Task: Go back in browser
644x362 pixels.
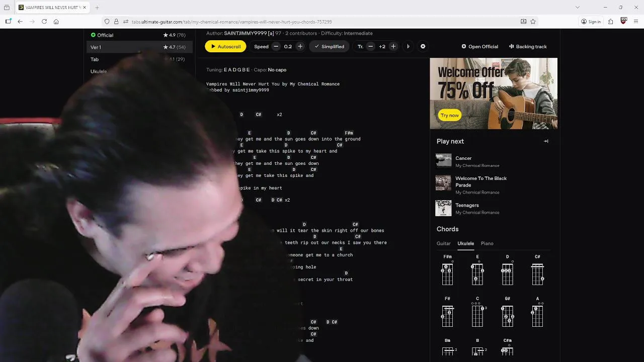Action: pyautogui.click(x=20, y=22)
